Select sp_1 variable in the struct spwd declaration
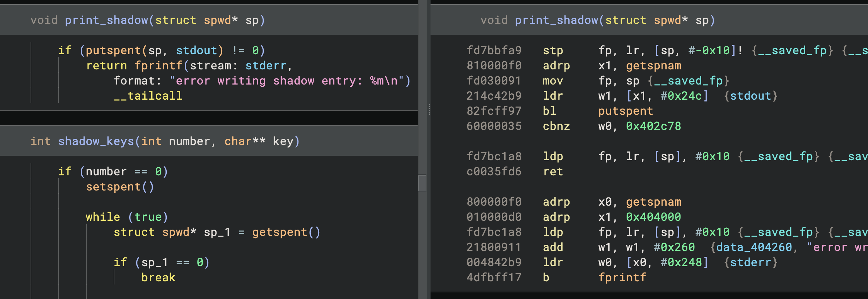 [x=217, y=232]
